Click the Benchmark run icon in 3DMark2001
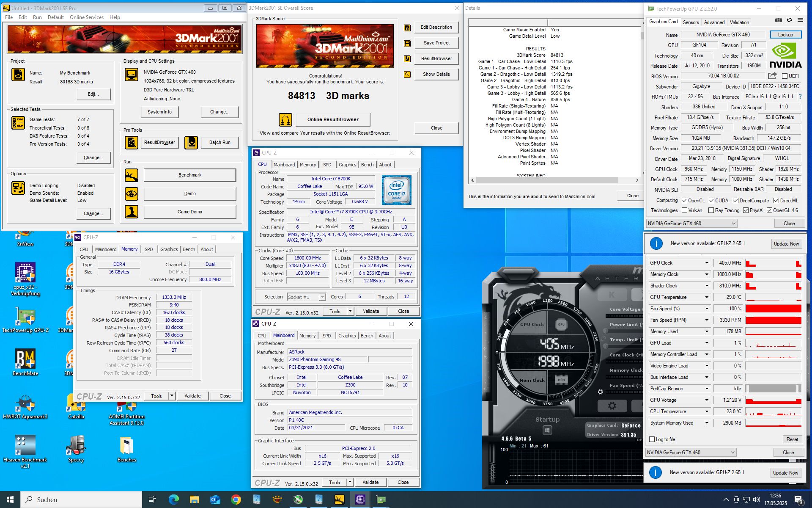The height and width of the screenshot is (508, 812). (132, 175)
